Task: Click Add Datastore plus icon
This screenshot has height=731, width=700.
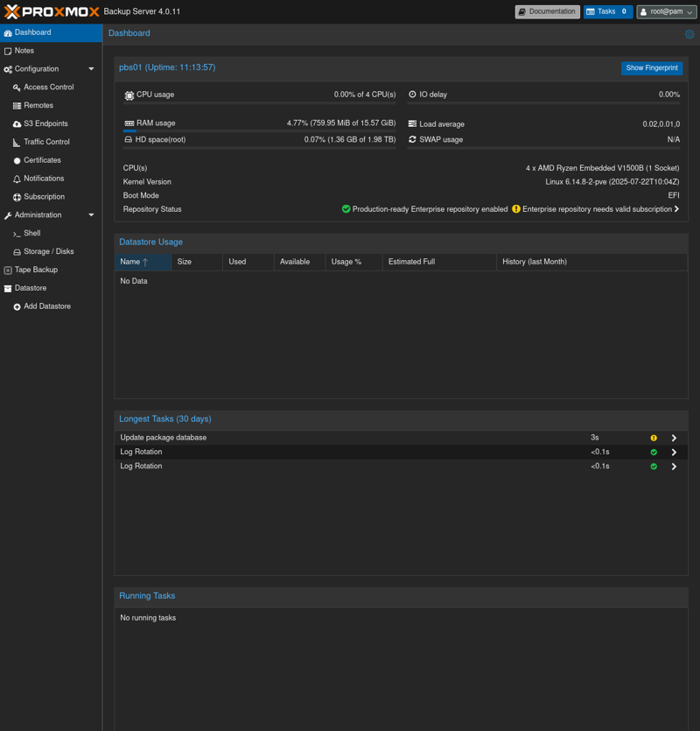Action: (x=17, y=307)
